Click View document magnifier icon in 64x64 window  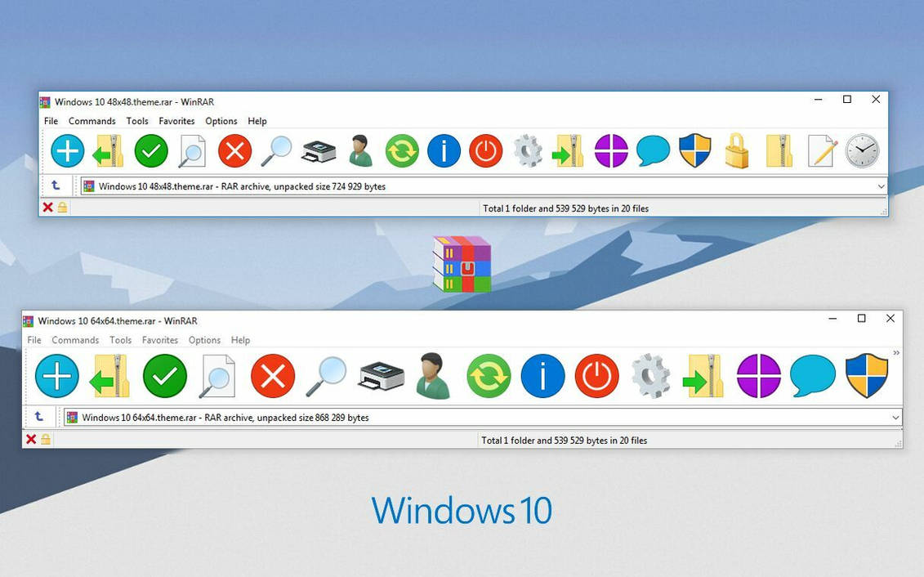[x=216, y=376]
